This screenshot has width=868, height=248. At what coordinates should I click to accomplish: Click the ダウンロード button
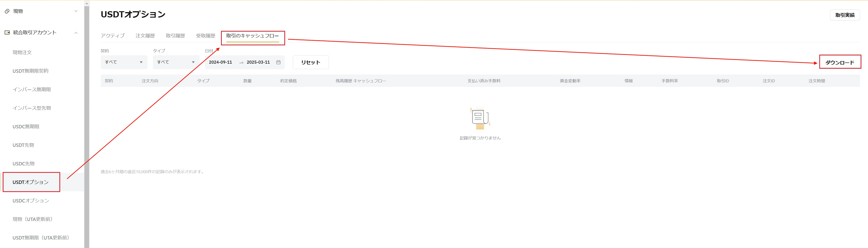tap(840, 62)
